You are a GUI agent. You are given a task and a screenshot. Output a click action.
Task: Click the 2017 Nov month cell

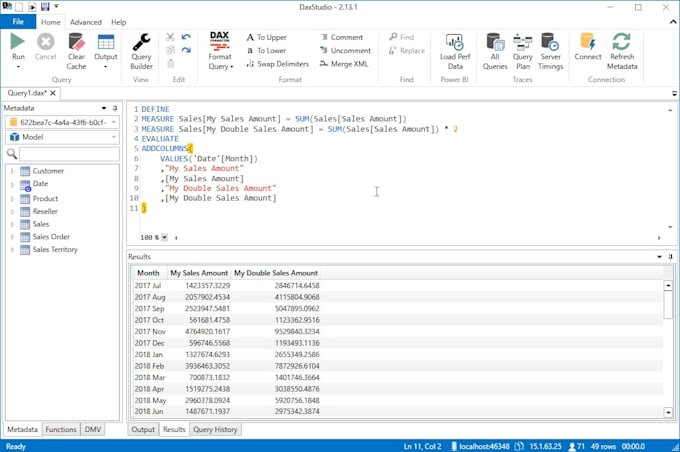pos(150,331)
